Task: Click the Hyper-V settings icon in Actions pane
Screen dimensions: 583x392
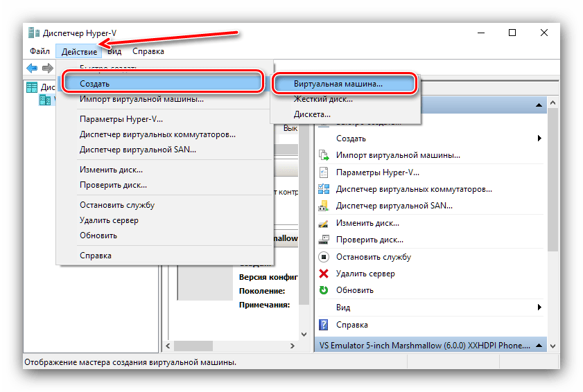Action: tap(324, 172)
